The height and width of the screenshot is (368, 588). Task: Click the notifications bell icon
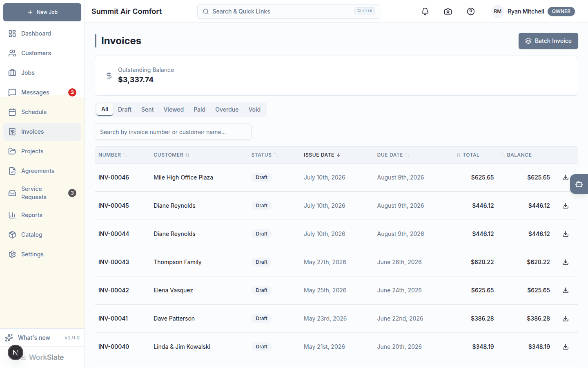point(425,11)
